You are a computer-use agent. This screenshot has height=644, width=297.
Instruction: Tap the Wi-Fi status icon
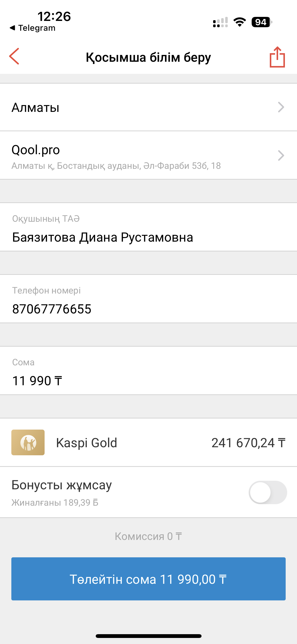coord(240,22)
